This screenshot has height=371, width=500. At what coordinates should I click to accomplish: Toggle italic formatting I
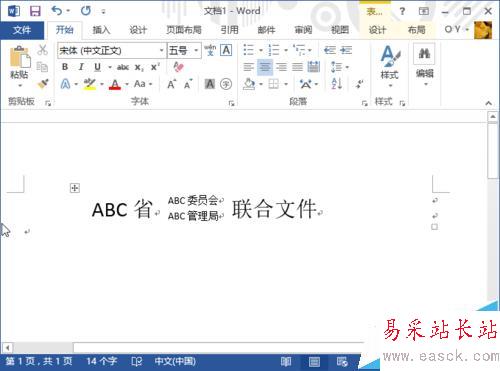[81, 67]
